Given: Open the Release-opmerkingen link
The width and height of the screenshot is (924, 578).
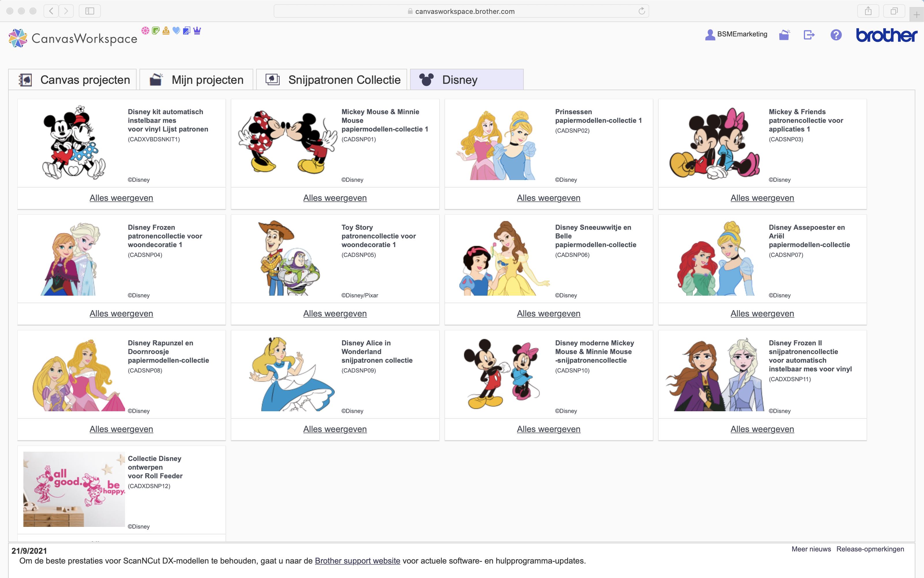Looking at the screenshot, I should tap(870, 549).
